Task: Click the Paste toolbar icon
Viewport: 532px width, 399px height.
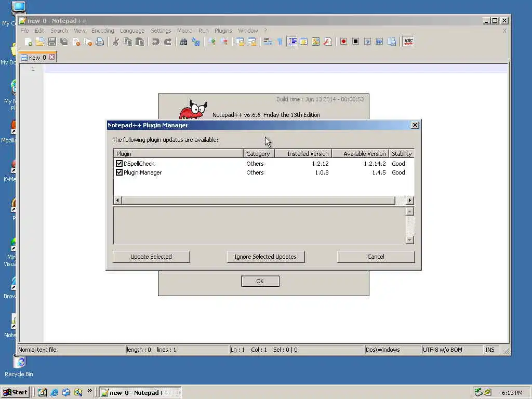Action: click(140, 42)
